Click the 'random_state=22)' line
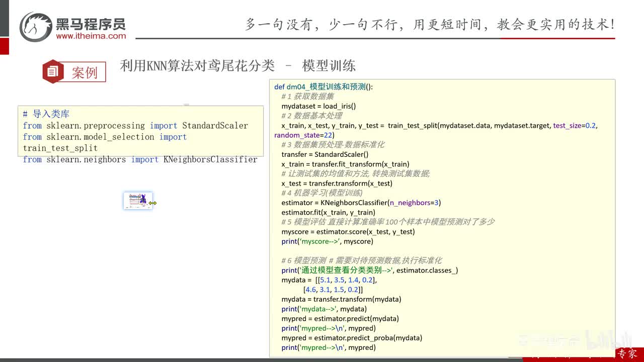644x362 pixels. point(304,135)
